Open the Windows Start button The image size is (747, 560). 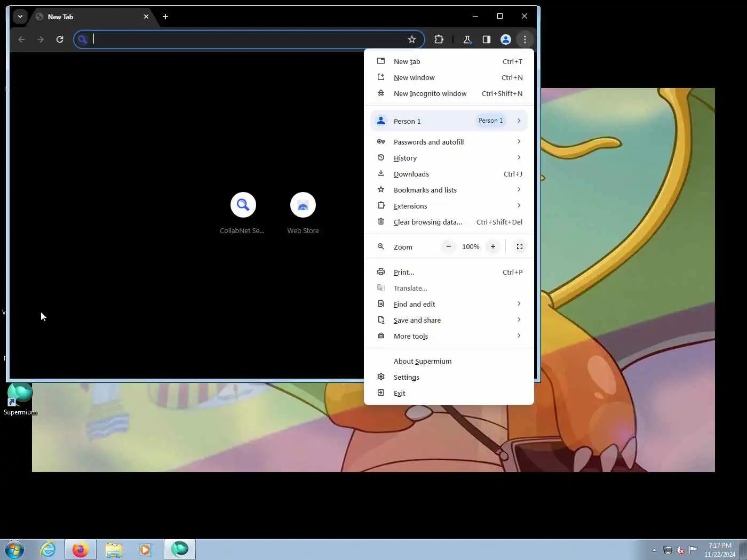[14, 549]
